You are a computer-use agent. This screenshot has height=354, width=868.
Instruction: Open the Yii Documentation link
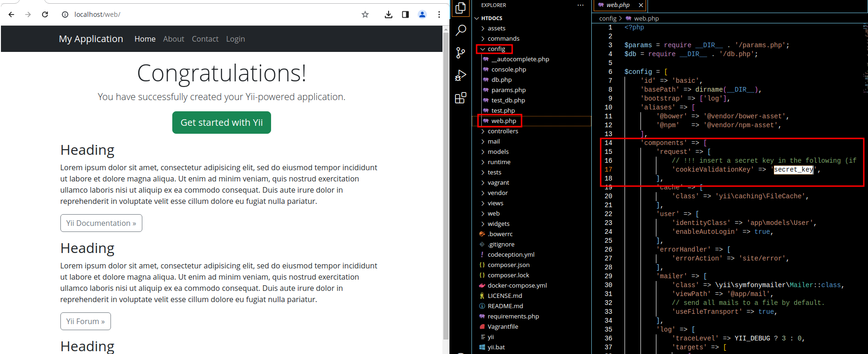coord(101,223)
